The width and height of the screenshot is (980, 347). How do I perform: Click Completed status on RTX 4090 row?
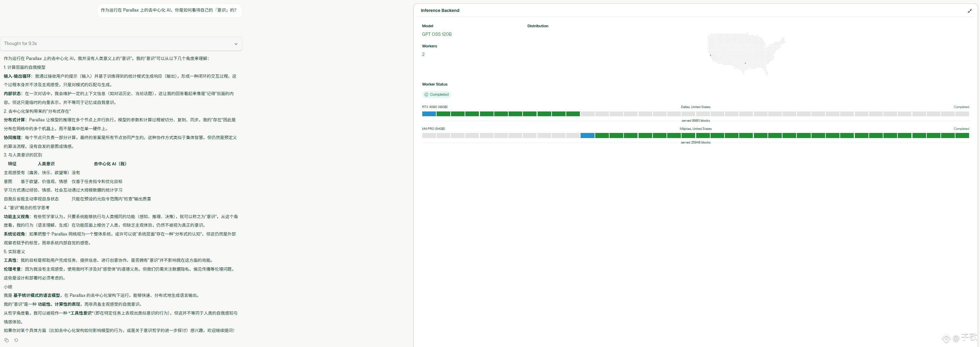[x=961, y=107]
